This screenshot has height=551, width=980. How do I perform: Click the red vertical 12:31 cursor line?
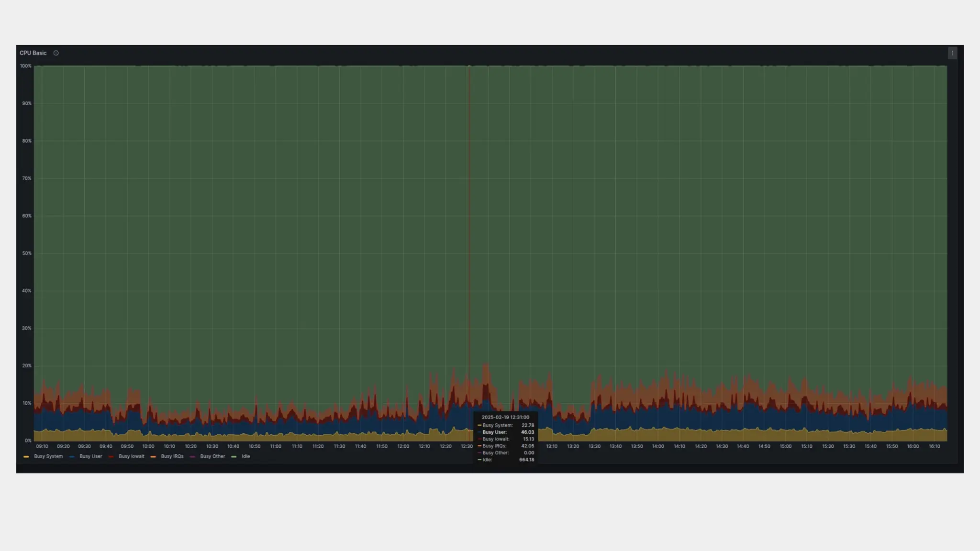click(469, 215)
